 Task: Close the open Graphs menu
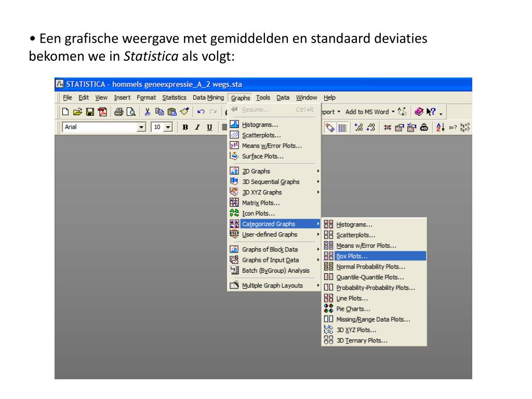[241, 98]
